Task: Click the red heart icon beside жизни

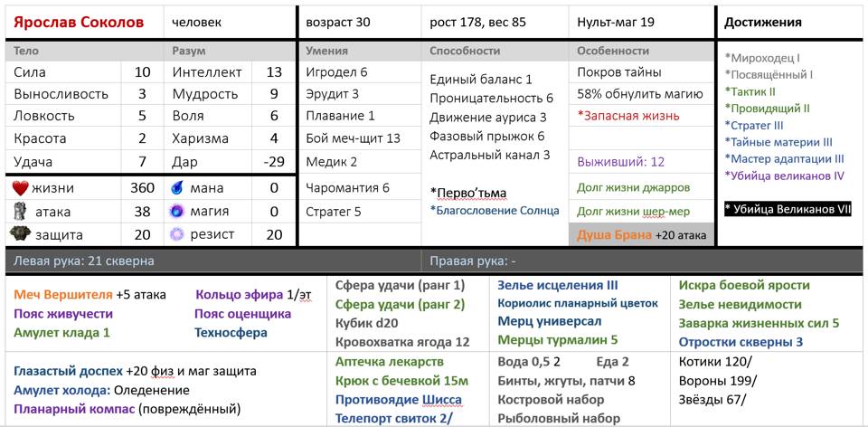Action: [x=21, y=188]
